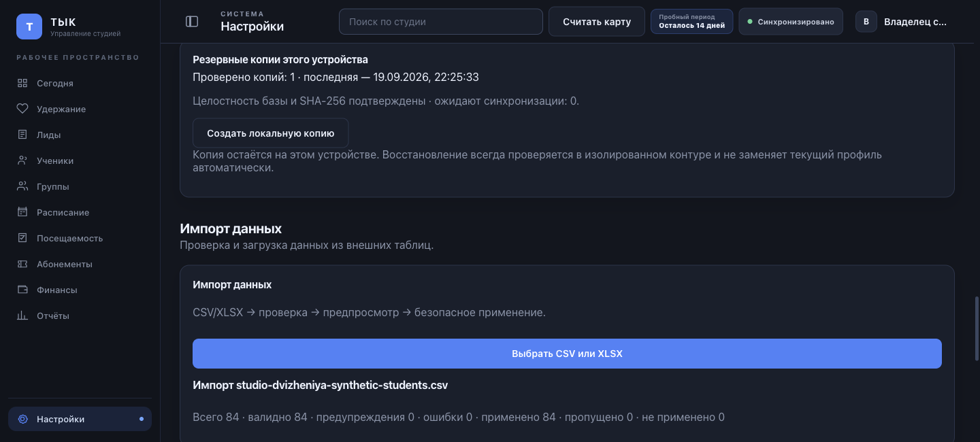
Task: Open the Лиды menu item
Action: [x=80, y=135]
